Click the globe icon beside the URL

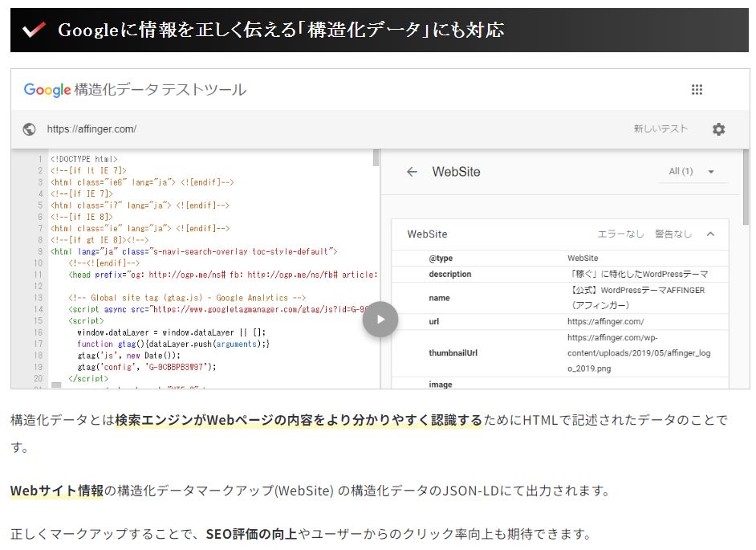click(x=30, y=129)
